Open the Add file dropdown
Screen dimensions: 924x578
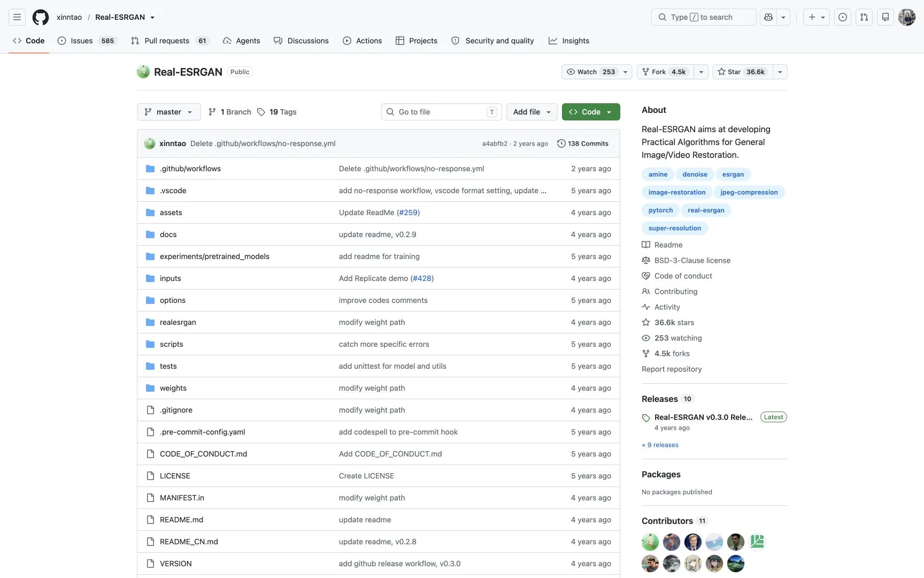pyautogui.click(x=532, y=112)
